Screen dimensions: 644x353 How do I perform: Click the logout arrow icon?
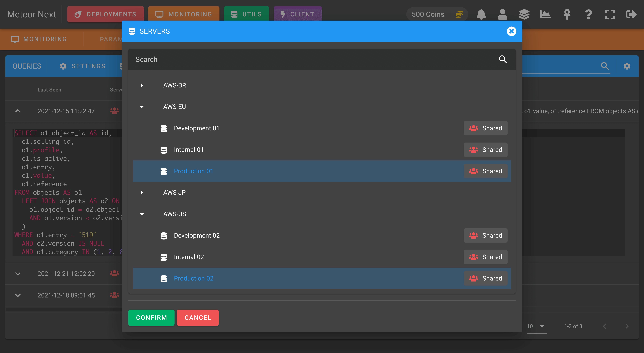coord(631,14)
